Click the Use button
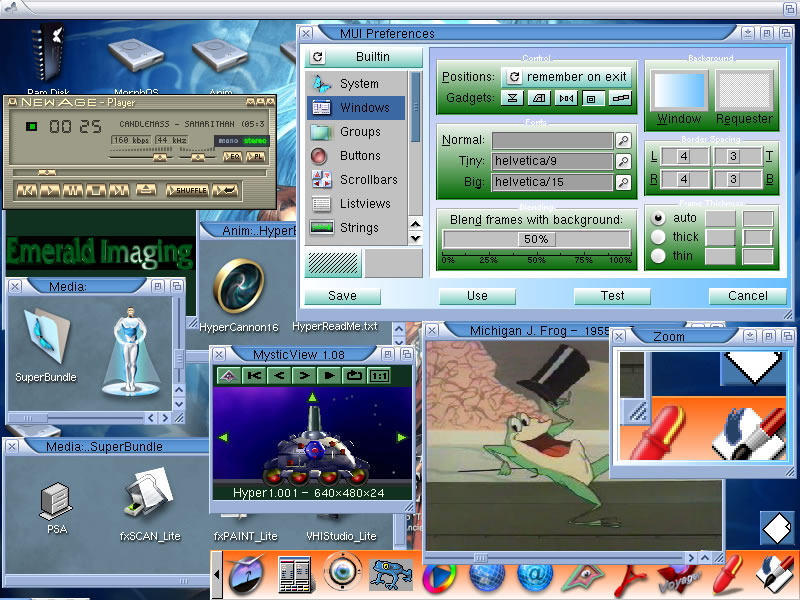 477,296
